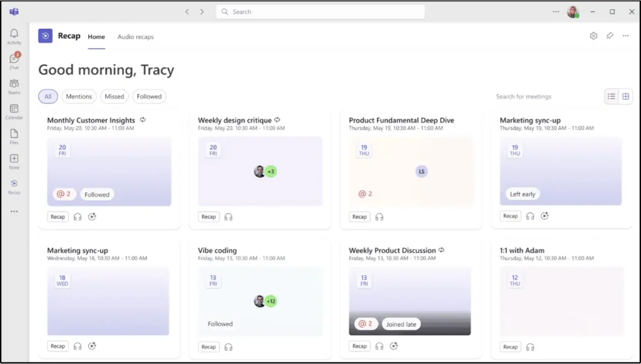The height and width of the screenshot is (364, 641).
Task: Play audio recap for Monthly Customer Insights
Action: [x=78, y=217]
